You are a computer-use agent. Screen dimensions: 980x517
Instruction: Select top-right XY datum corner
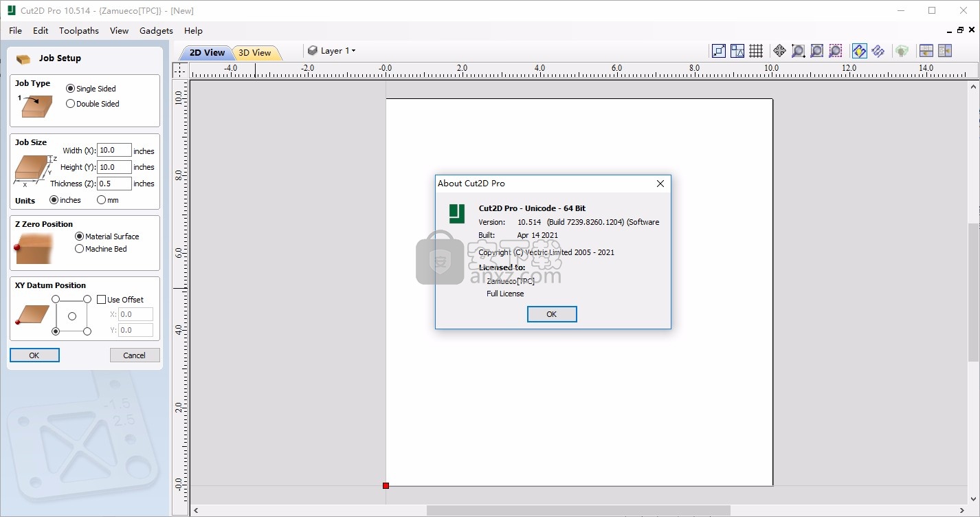(x=87, y=299)
